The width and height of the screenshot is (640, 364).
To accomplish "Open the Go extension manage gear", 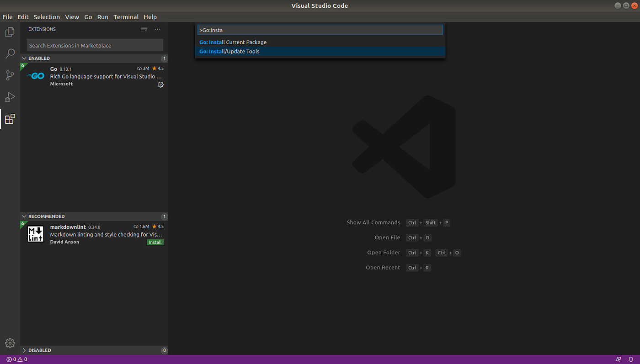I will 160,84.
